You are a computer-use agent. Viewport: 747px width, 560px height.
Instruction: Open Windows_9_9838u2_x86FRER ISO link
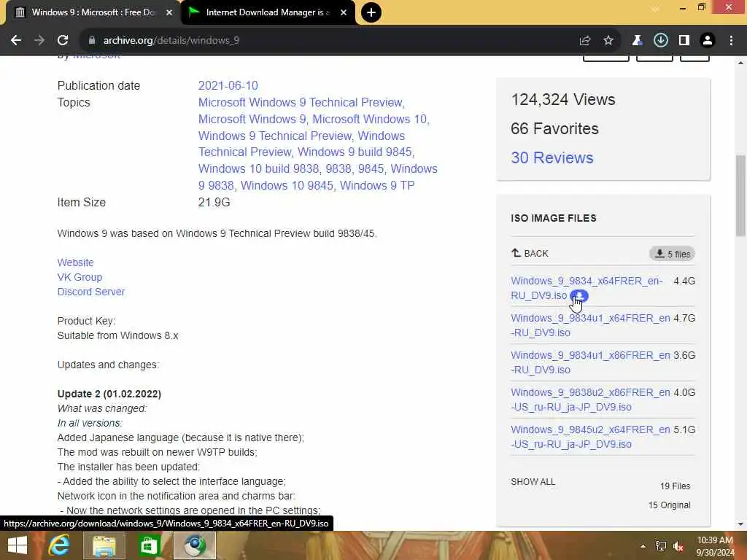[x=590, y=400]
